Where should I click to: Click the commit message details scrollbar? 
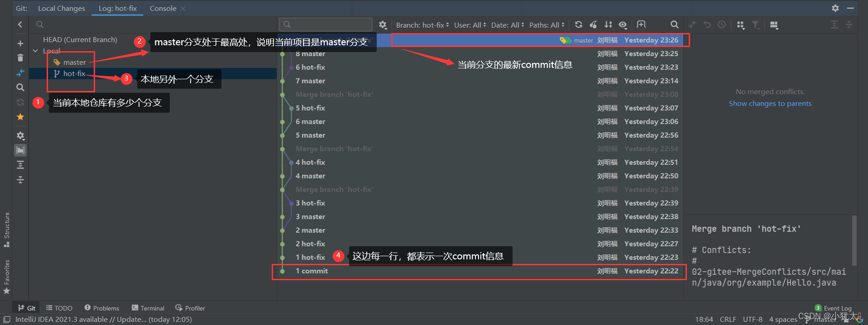tap(854, 240)
